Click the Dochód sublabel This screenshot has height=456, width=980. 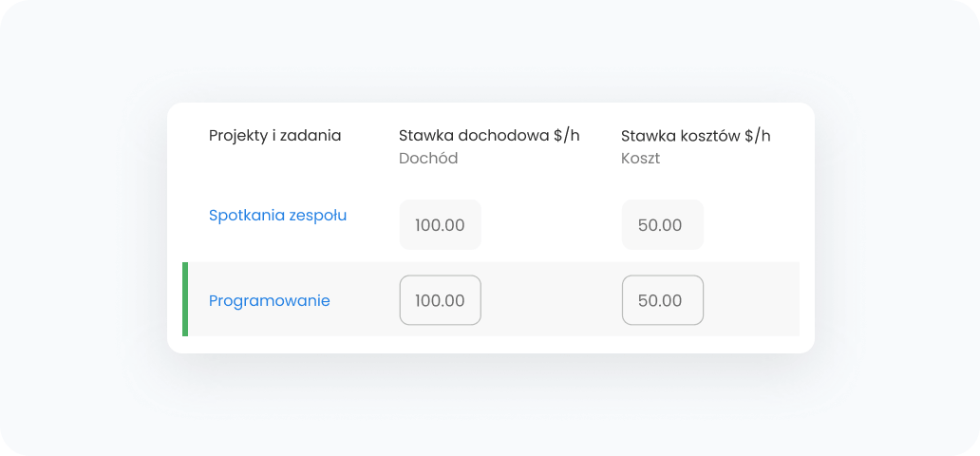428,159
